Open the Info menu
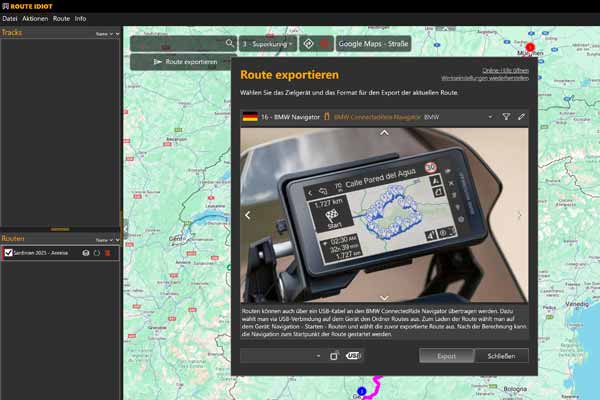The width and height of the screenshot is (600, 400). pyautogui.click(x=80, y=18)
